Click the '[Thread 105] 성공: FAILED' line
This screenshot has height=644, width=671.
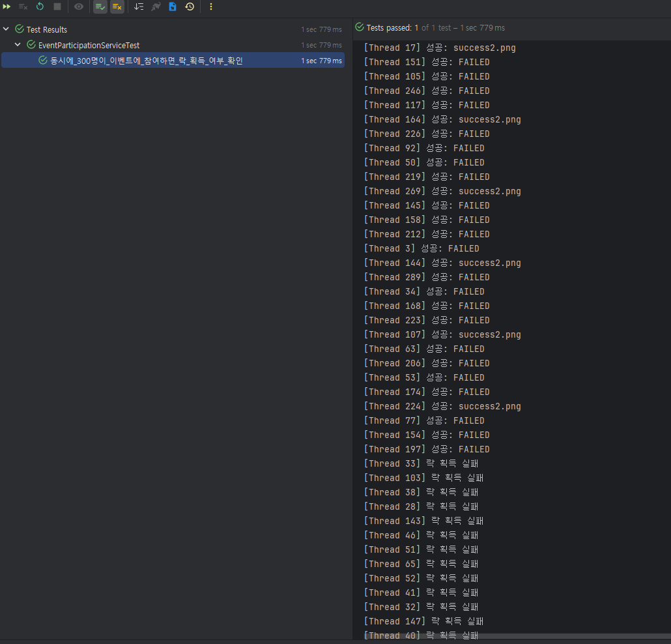pyautogui.click(x=427, y=77)
